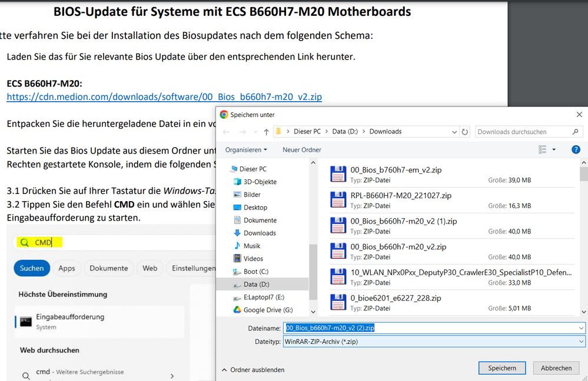Click the change view layout icon
Viewport: 588px width, 381px height.
[x=543, y=150]
